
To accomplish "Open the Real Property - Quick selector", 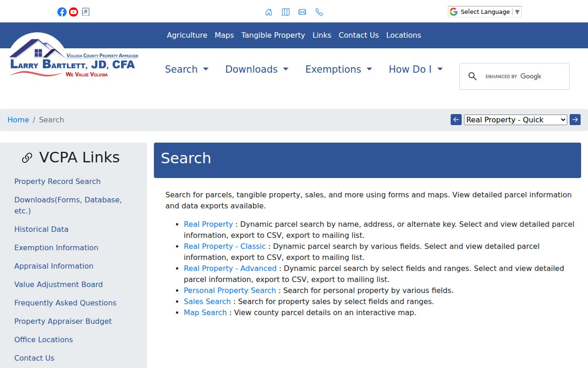I will [x=515, y=120].
